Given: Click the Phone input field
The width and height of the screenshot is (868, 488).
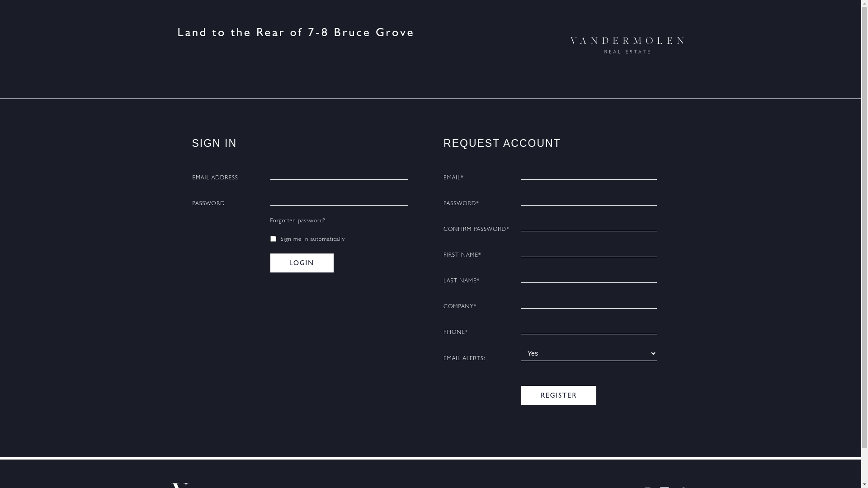Looking at the screenshot, I should (x=589, y=328).
